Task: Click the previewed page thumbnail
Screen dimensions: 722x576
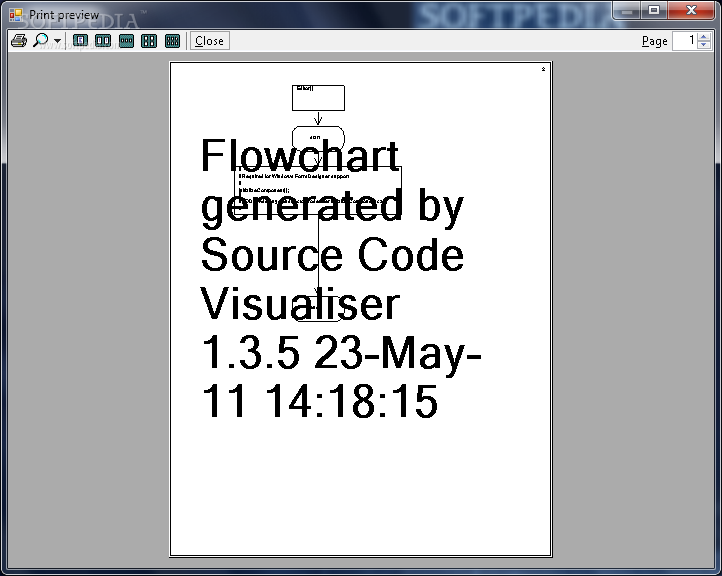Action: click(x=361, y=309)
